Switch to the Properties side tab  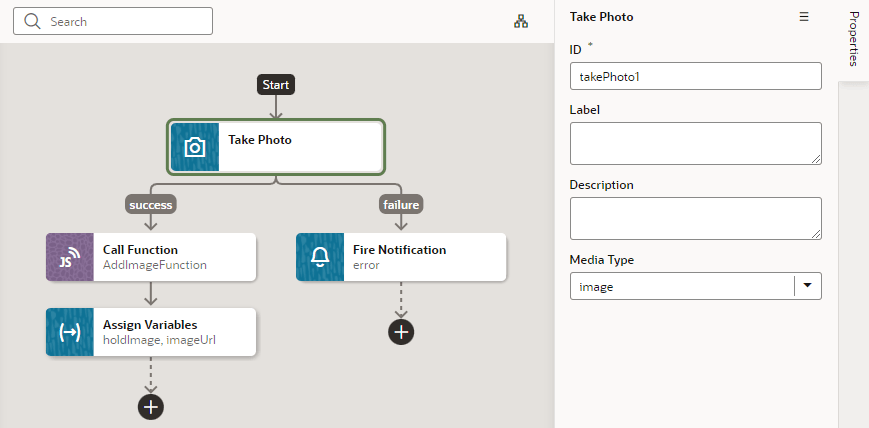coord(853,39)
